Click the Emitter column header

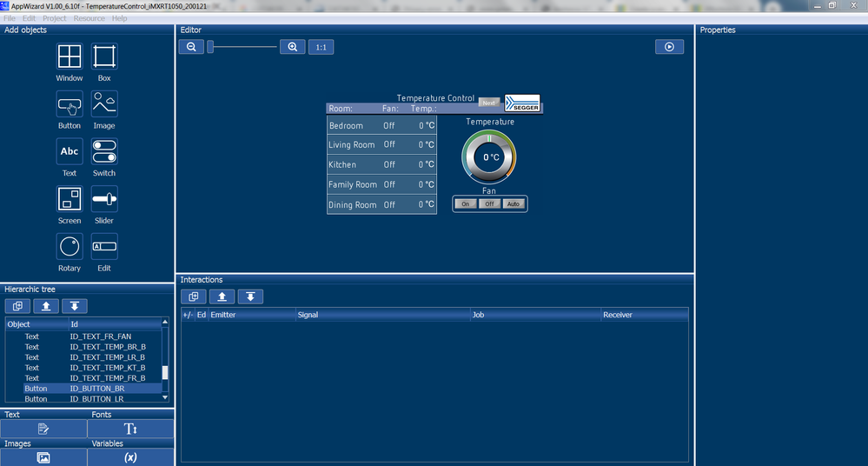(252, 315)
